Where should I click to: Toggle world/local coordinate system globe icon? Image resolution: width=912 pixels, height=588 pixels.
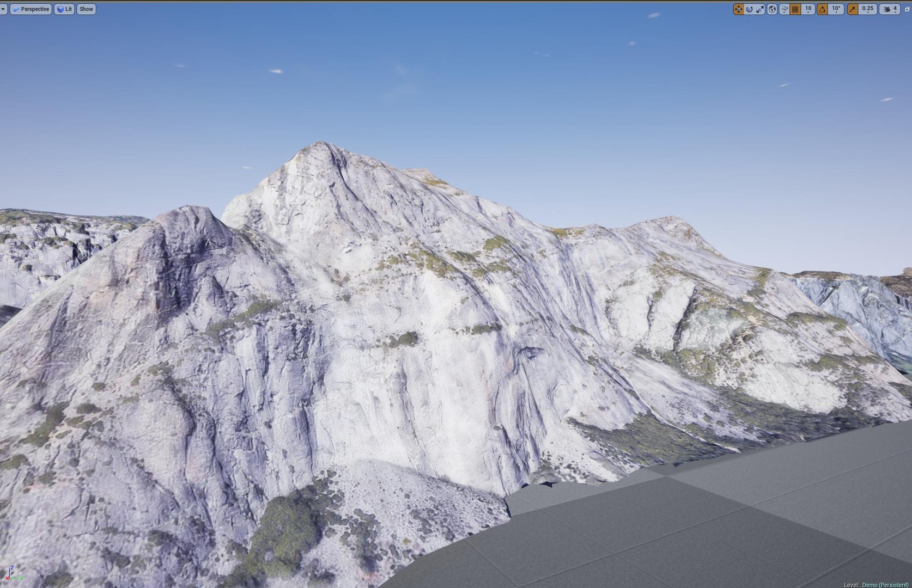pos(772,9)
